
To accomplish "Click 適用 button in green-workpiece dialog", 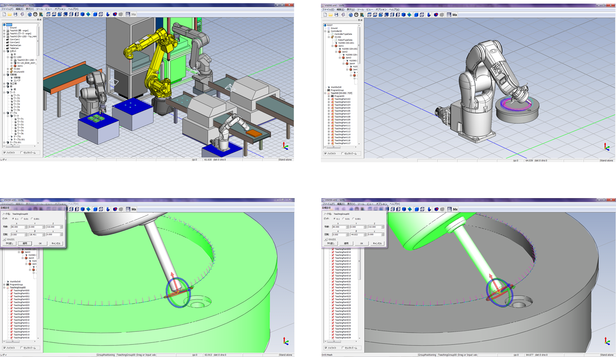I will pyautogui.click(x=25, y=243).
